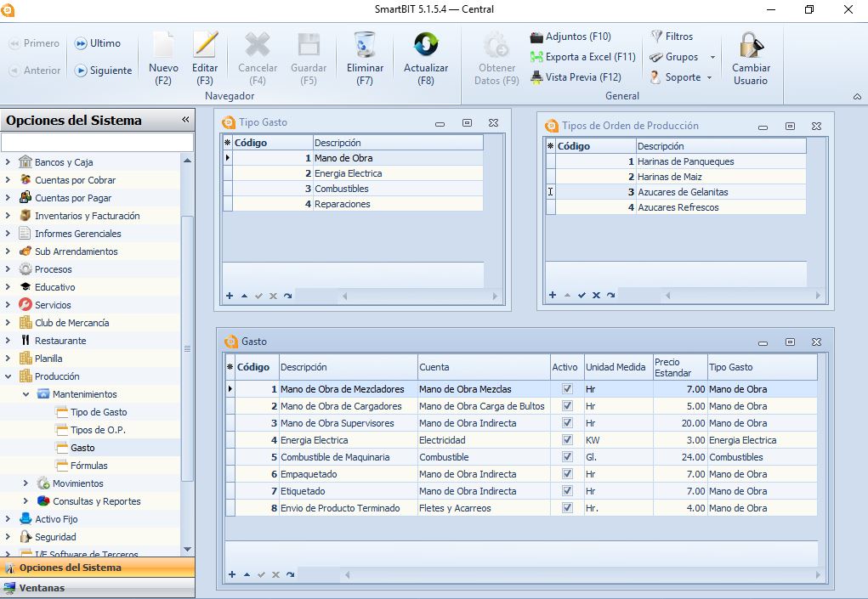Expand the Movimientos node
Image resolution: width=868 pixels, height=599 pixels.
(26, 483)
